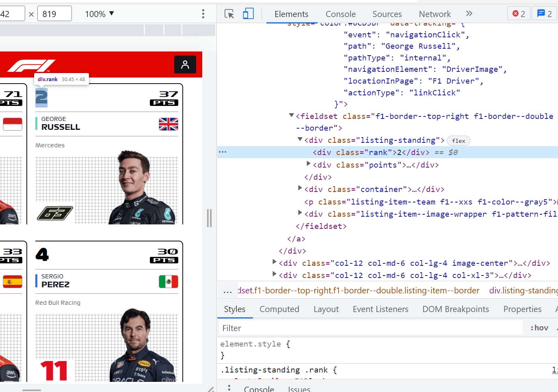The width and height of the screenshot is (558, 392).
Task: Collapse the listing-standing div triangle
Action: point(300,139)
